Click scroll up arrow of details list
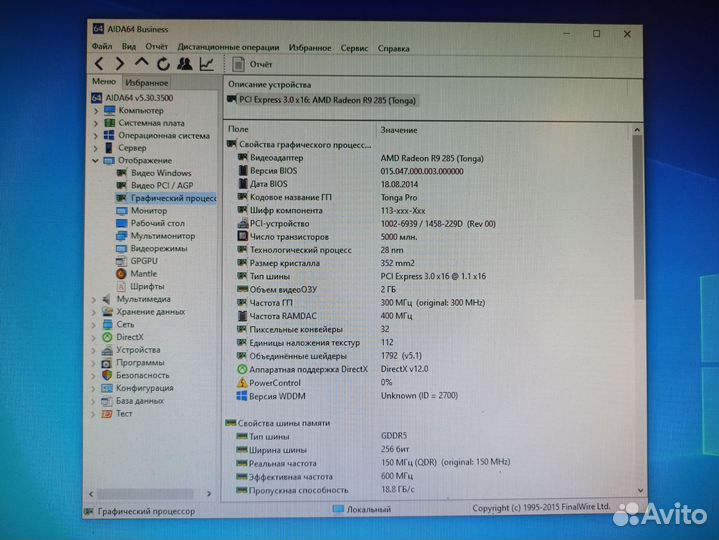Screen dimensions: 719x540 [637, 130]
